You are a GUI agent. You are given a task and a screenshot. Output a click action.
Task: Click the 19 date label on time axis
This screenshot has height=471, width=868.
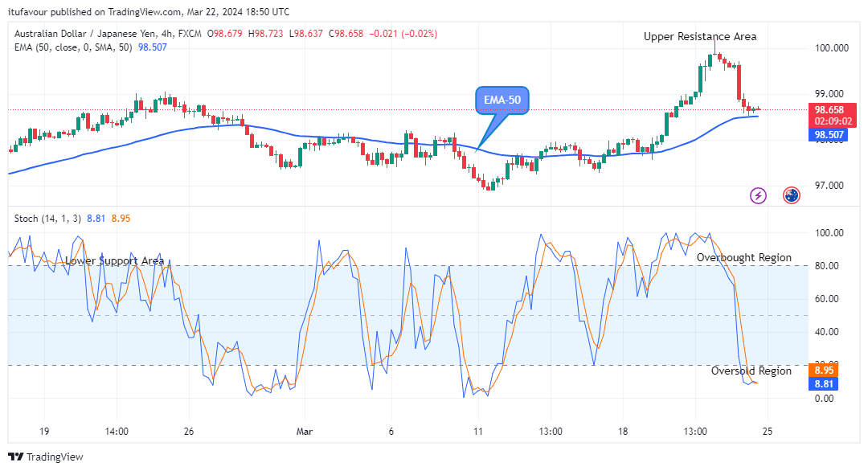pyautogui.click(x=44, y=432)
